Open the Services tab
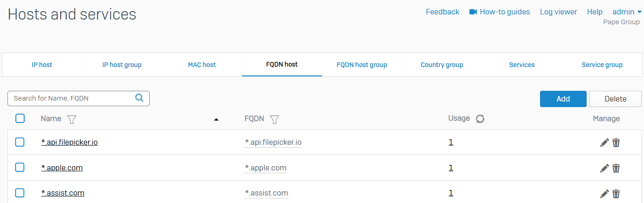 (x=522, y=65)
